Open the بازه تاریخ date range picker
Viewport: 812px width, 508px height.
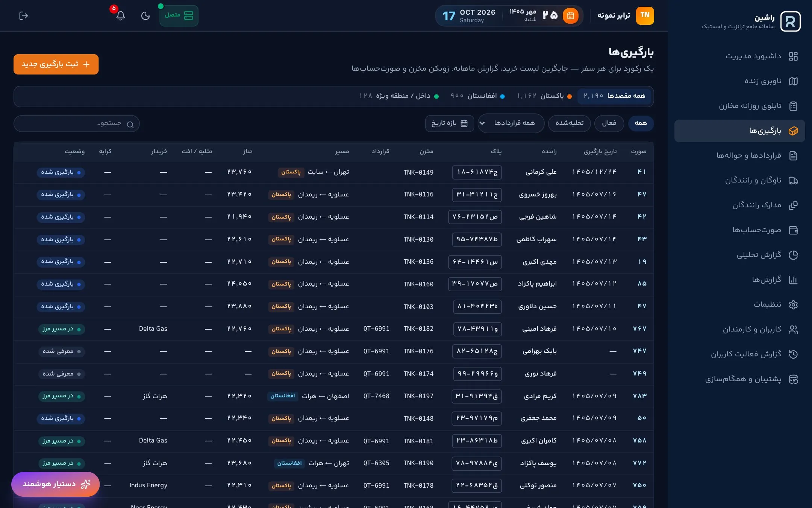point(449,123)
